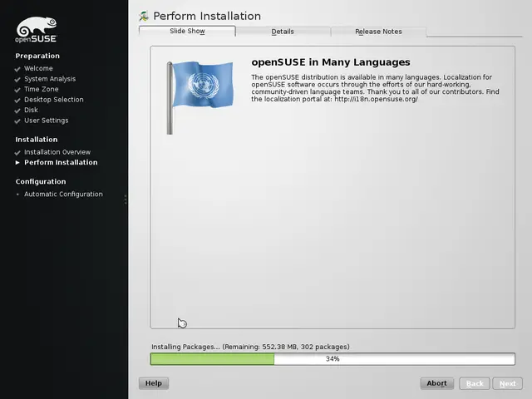Select Welcome step in sidebar
Screen dimensions: 532x399
coord(38,68)
